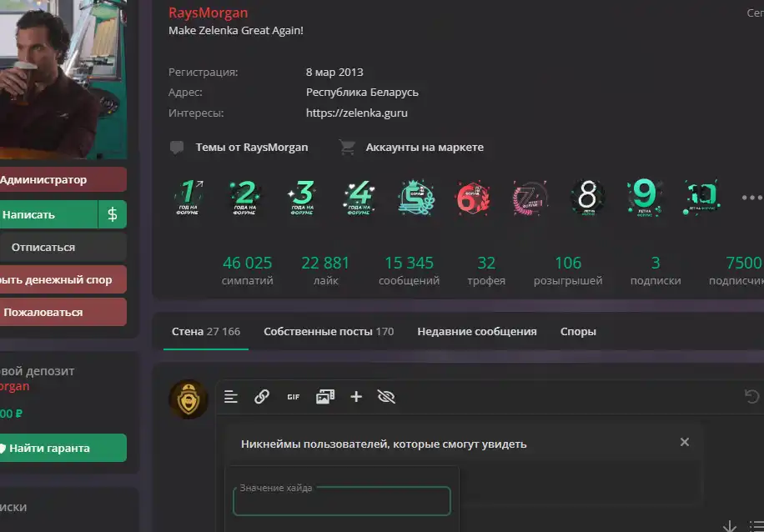Open the RaysMorgan profile photo
The height and width of the screenshot is (532, 764).
pyautogui.click(x=63, y=79)
